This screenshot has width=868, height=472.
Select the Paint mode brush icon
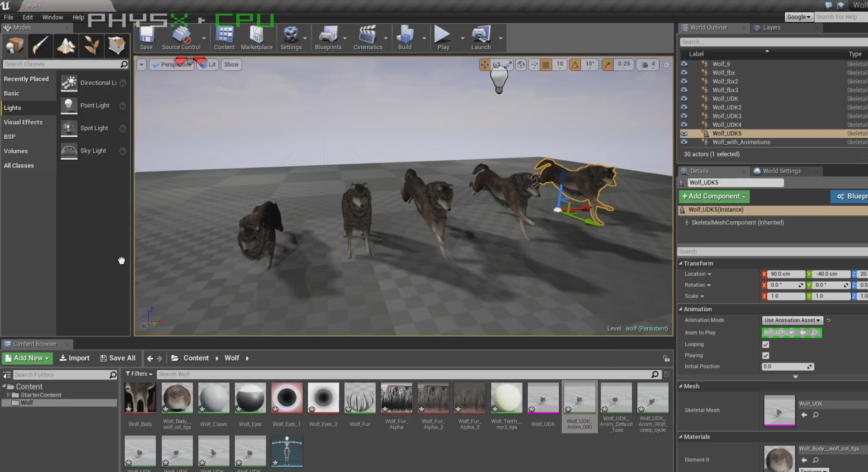coord(40,46)
